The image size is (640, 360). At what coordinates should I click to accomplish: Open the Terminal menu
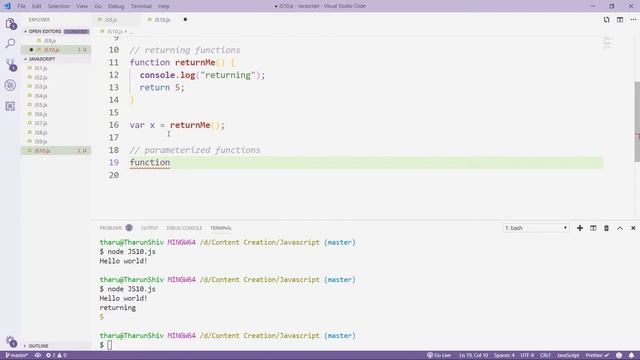[141, 6]
